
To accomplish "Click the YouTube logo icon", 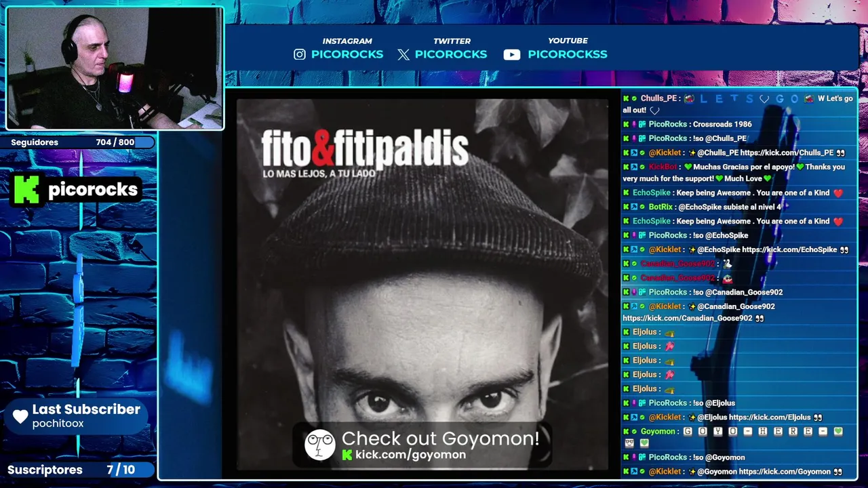I will pos(512,55).
